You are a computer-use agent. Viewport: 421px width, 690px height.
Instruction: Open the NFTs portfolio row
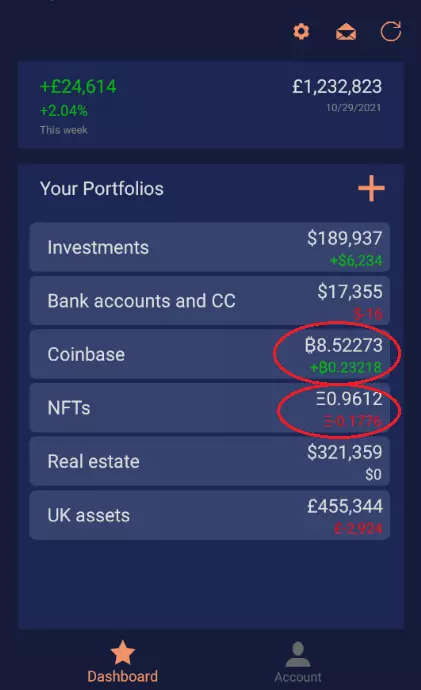click(210, 408)
